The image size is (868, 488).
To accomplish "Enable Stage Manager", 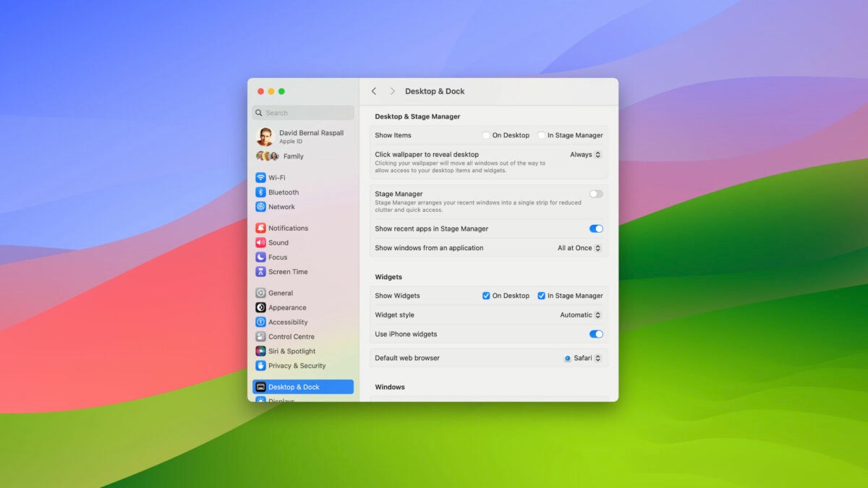I will pyautogui.click(x=596, y=194).
